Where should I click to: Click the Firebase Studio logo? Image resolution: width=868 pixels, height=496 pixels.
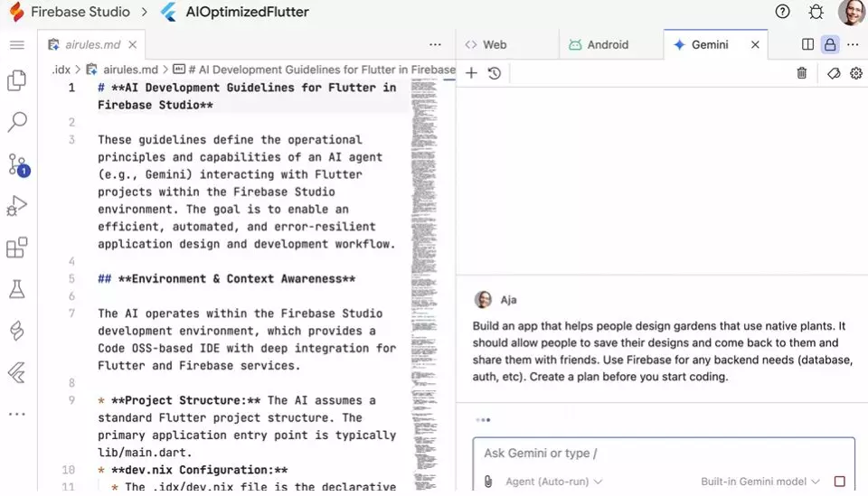[x=16, y=12]
